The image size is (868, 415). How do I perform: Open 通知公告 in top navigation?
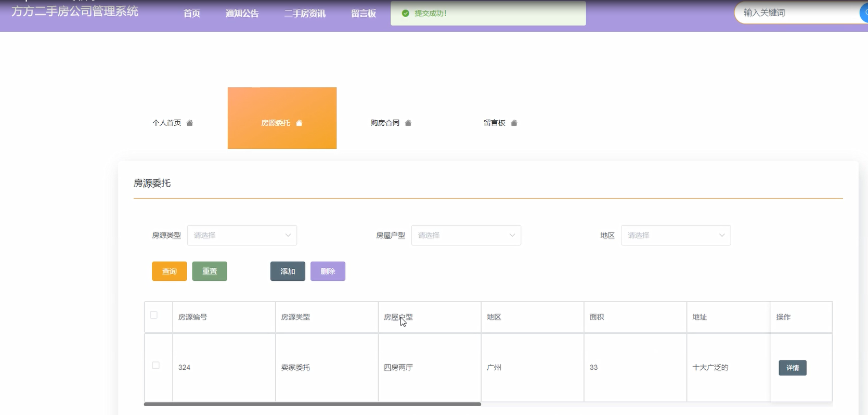pos(242,13)
